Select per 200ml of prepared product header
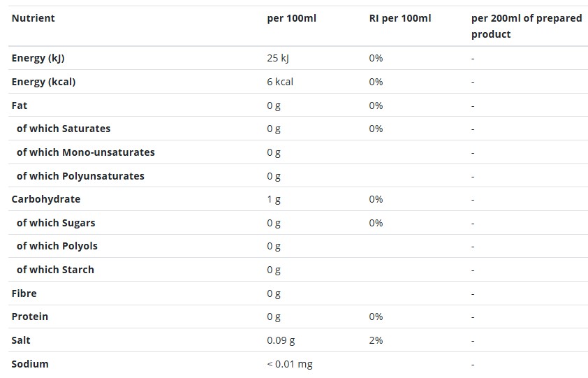The image size is (588, 378). click(527, 26)
